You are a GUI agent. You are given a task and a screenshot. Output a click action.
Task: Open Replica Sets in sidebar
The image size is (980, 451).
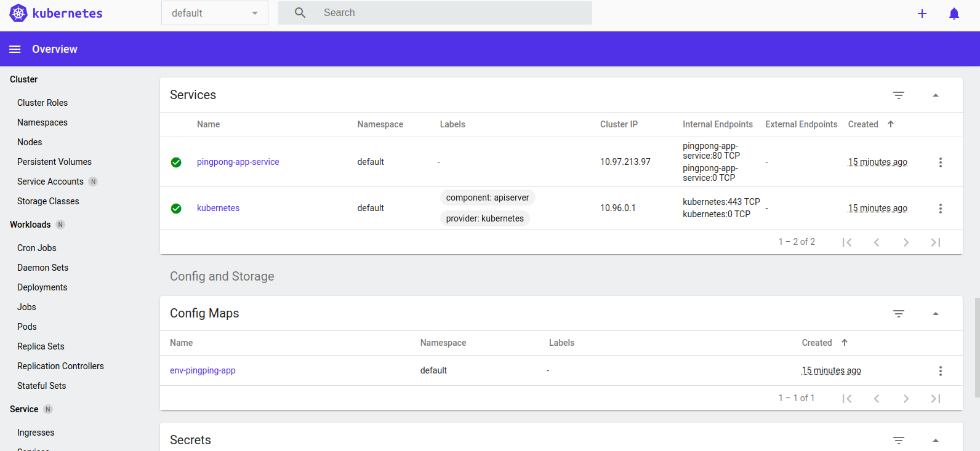[x=41, y=346]
